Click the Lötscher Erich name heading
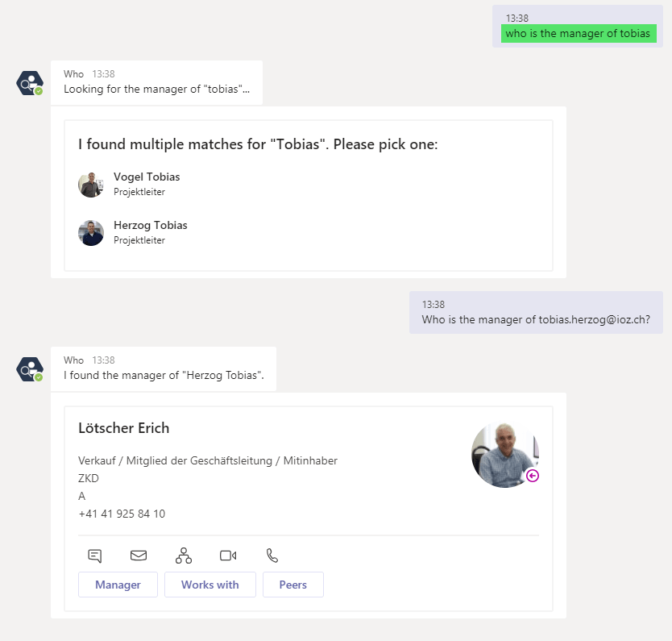 [124, 428]
